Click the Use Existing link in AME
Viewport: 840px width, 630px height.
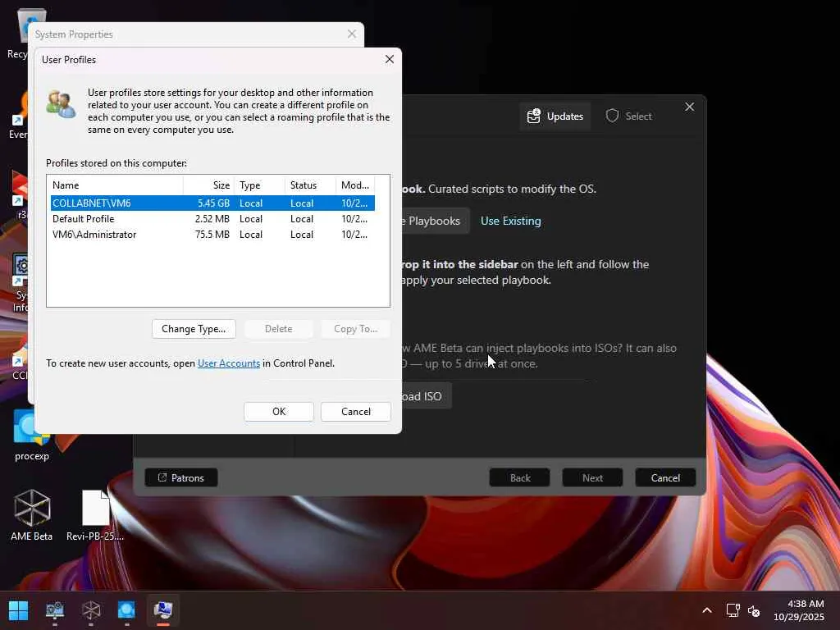510,221
